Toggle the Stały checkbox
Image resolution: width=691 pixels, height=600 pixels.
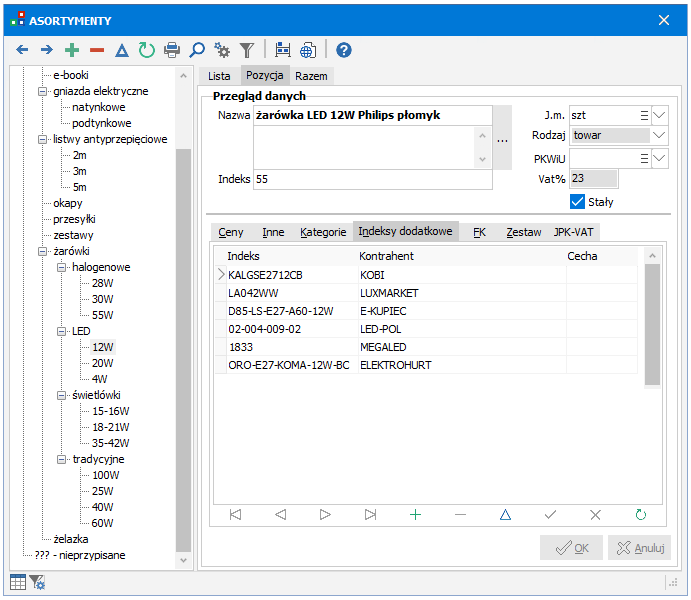click(577, 202)
